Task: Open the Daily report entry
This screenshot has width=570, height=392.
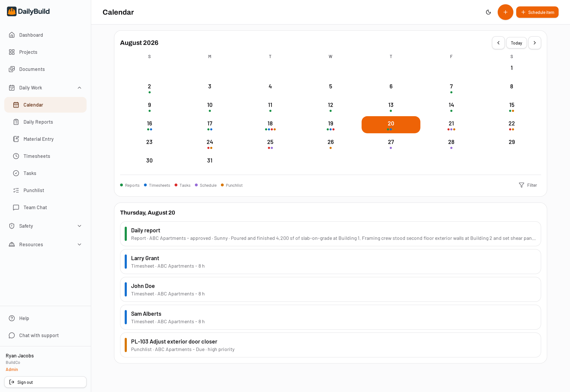Action: (330, 234)
